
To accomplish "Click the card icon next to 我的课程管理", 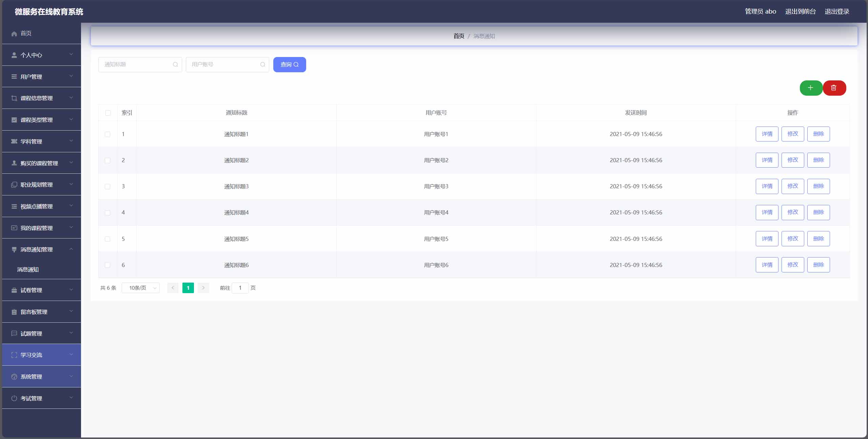I will pos(14,228).
